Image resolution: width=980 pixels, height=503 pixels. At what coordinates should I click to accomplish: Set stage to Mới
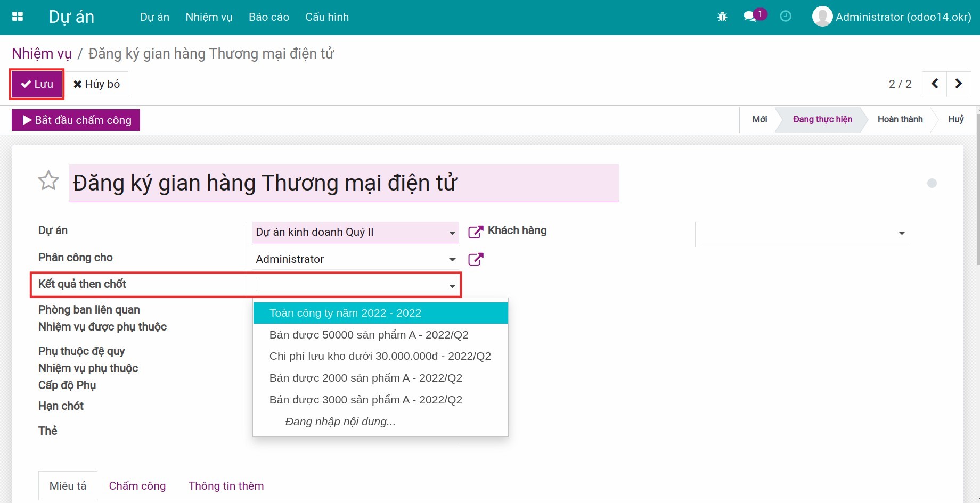pos(759,119)
